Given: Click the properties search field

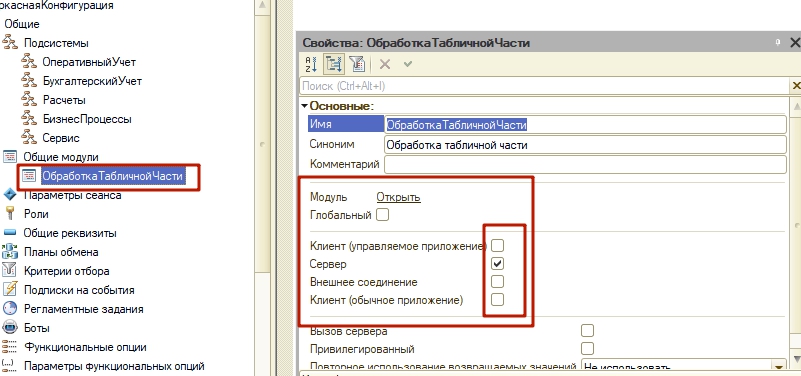Looking at the screenshot, I should point(545,85).
